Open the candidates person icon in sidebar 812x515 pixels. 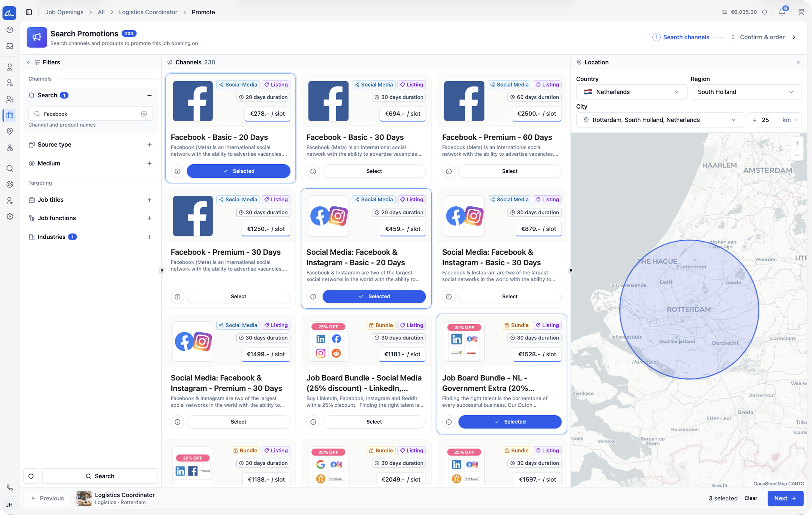point(10,67)
